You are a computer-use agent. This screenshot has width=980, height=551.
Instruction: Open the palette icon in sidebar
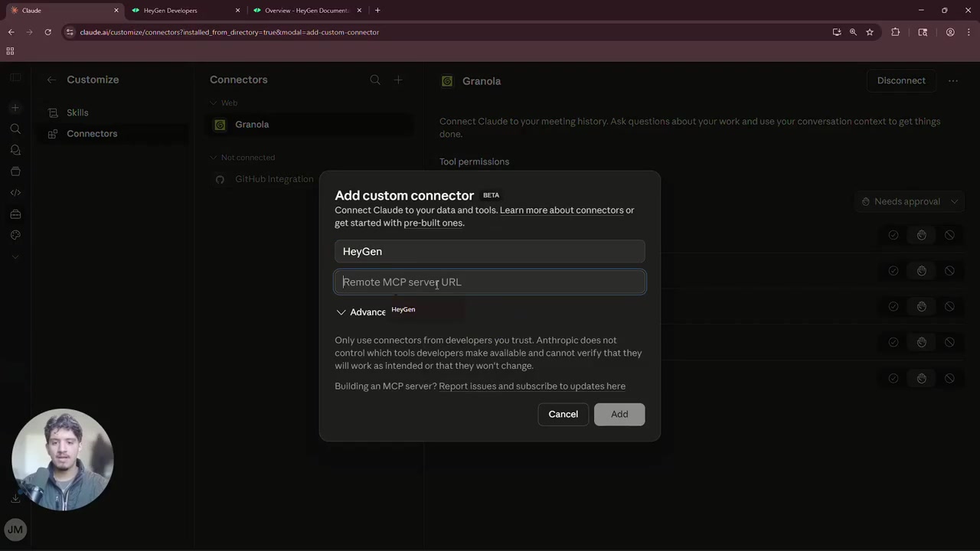pos(15,235)
